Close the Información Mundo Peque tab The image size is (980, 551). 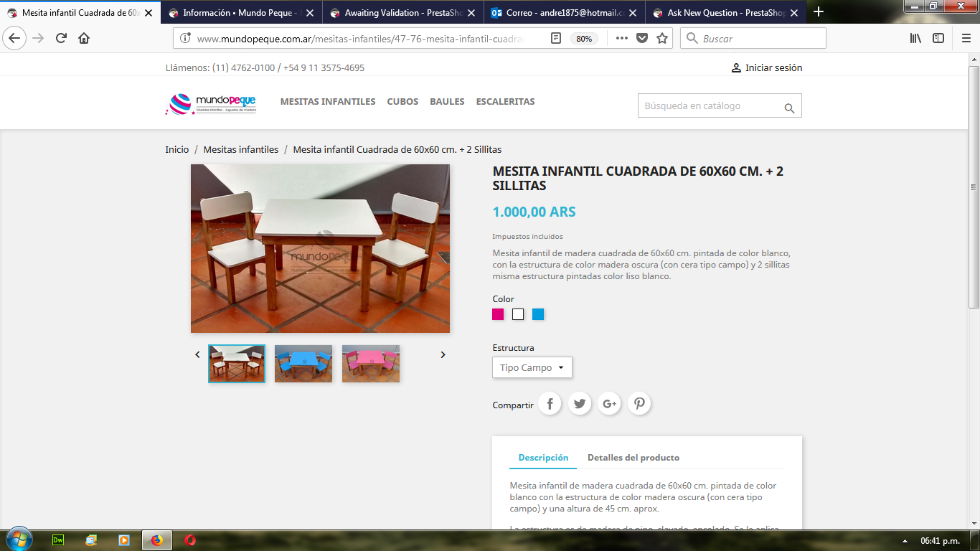click(x=311, y=12)
